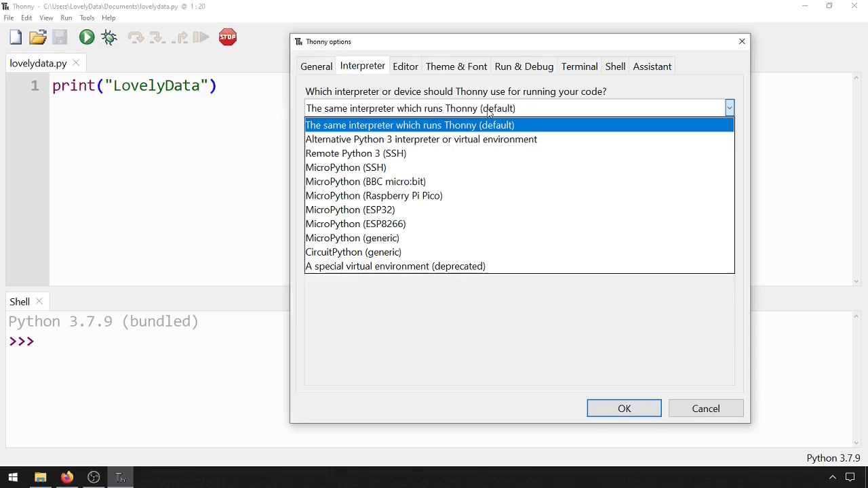
Task: Close the lovelydata.py editor tab
Action: coord(76,63)
